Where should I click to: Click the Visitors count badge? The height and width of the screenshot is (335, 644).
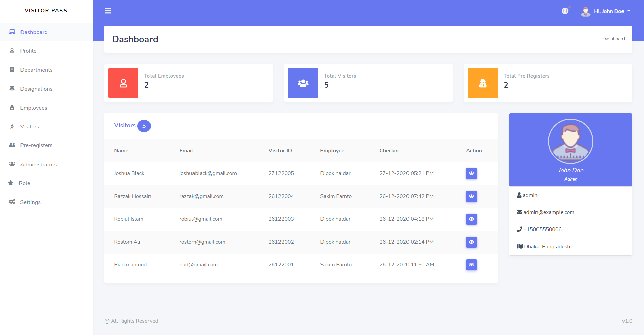(144, 126)
